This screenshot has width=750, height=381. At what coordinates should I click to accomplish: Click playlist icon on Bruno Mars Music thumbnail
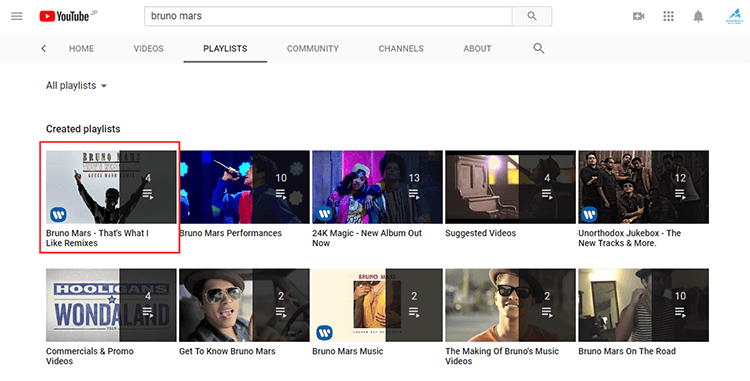click(414, 312)
